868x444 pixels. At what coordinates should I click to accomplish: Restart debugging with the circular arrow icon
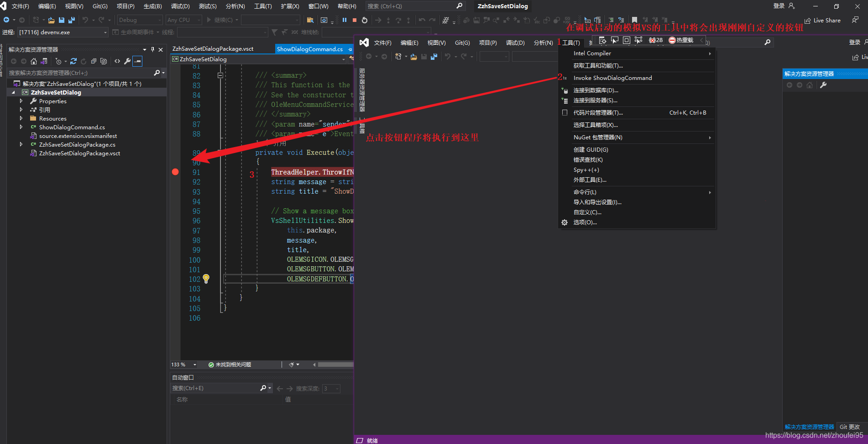(364, 20)
